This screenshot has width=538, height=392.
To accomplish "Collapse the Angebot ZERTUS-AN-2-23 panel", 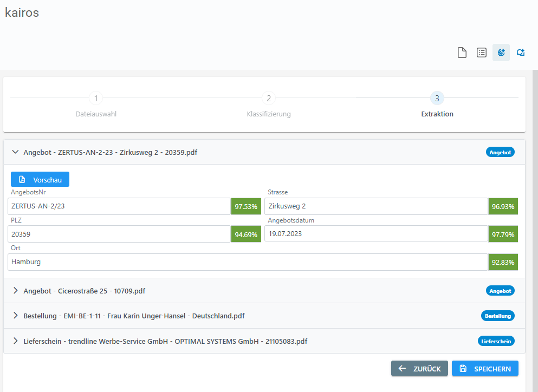I will click(16, 152).
